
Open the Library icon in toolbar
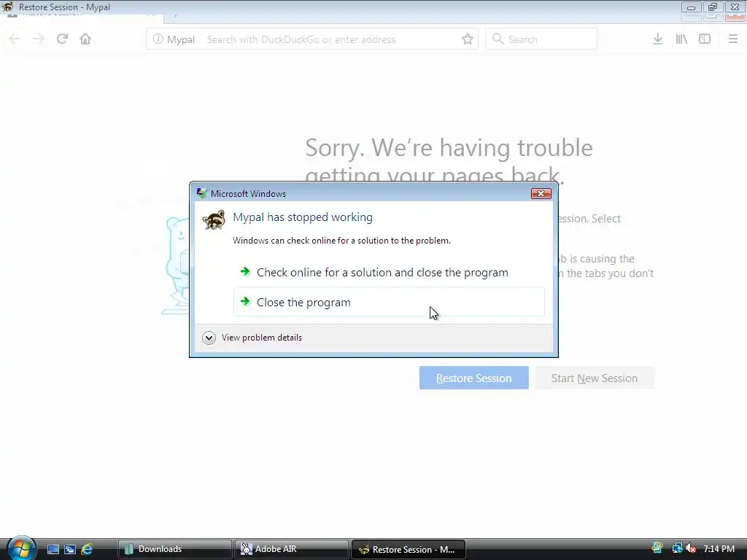click(681, 39)
